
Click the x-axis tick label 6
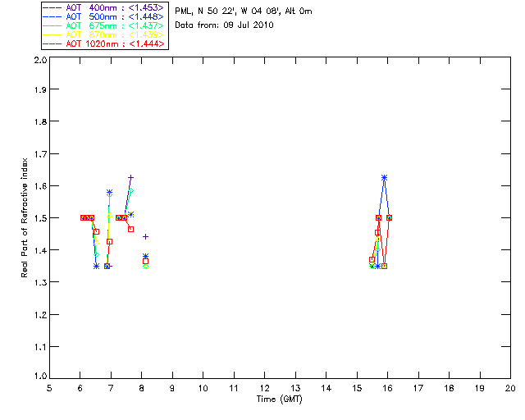coord(80,388)
